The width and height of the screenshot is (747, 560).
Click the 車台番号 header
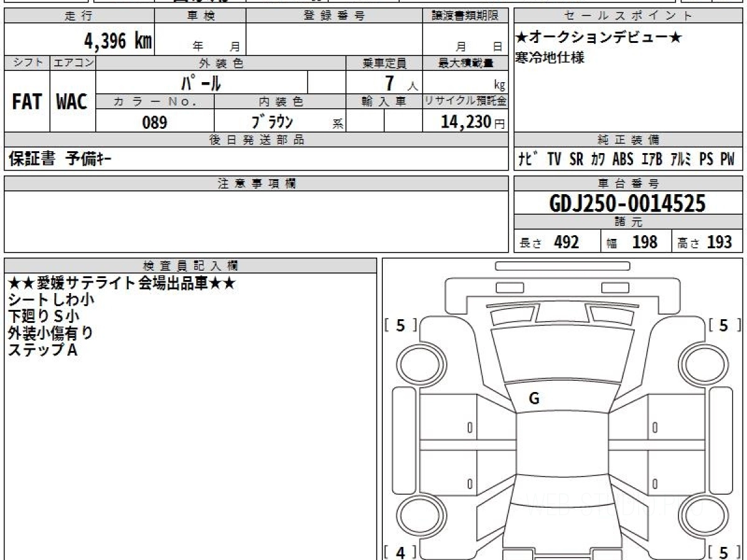629,184
